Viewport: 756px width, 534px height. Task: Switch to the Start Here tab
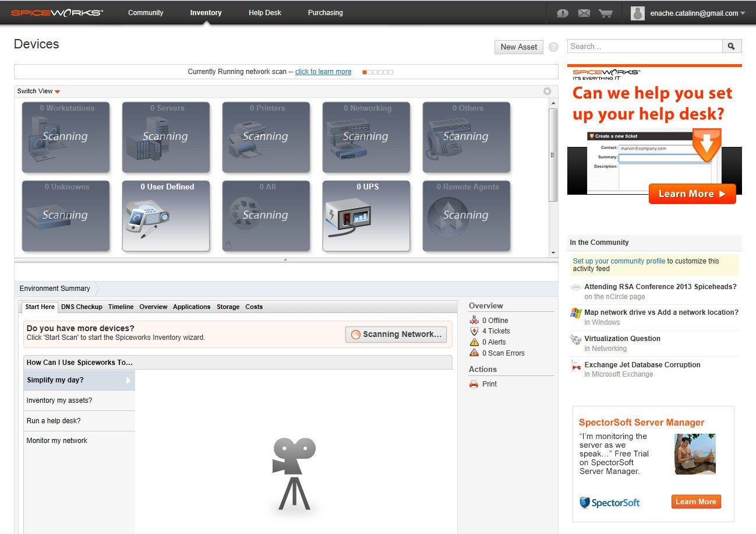[x=40, y=307]
